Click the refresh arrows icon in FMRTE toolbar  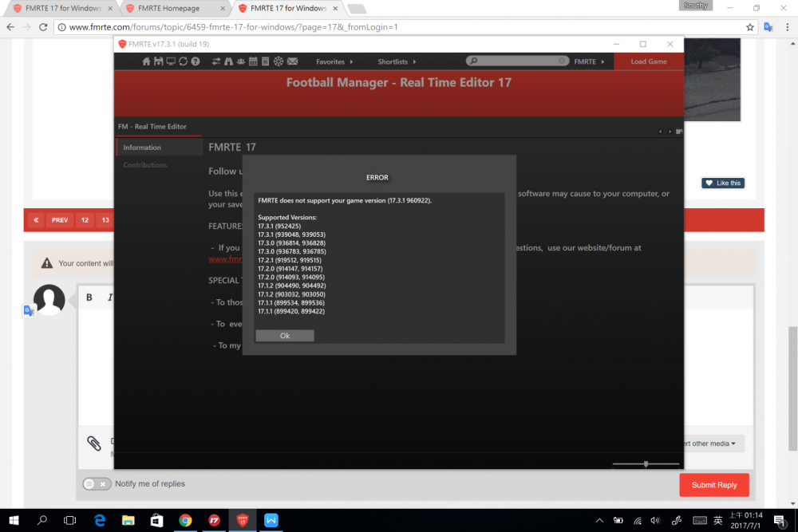(183, 61)
